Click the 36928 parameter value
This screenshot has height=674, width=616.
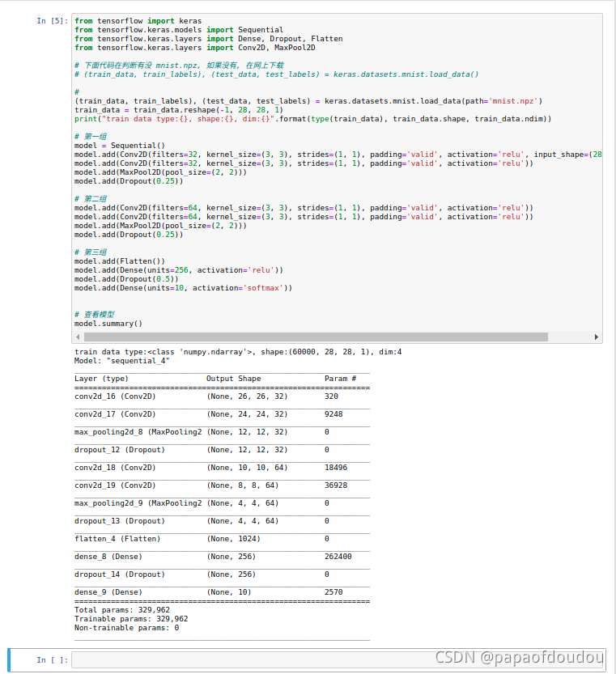(x=336, y=485)
